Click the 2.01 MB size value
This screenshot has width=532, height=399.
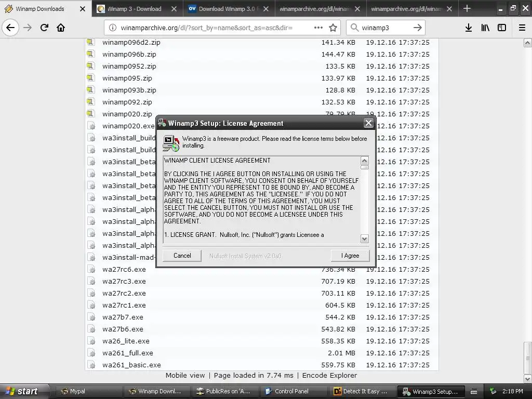tap(341, 353)
